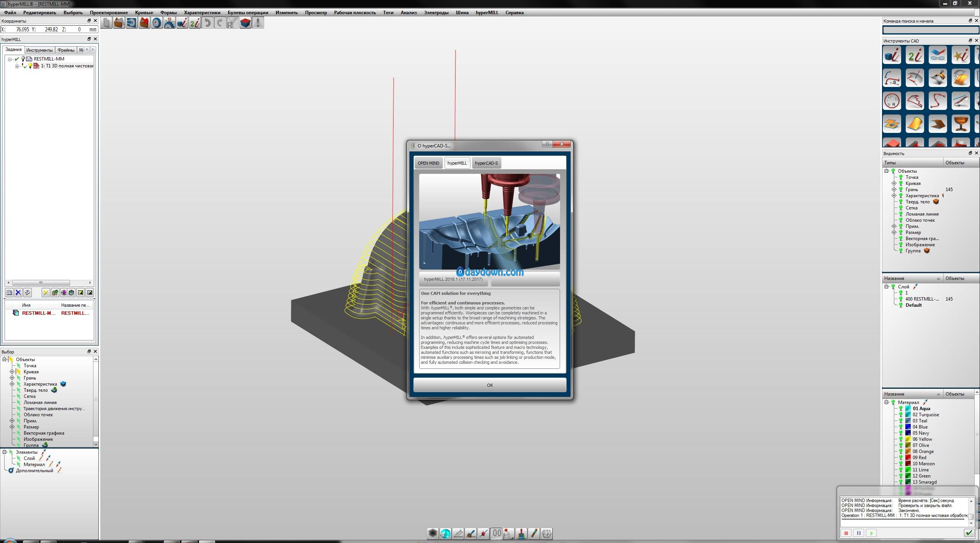Switch to OPEN MIND tab in about dialog
This screenshot has height=543, width=980.
tap(428, 163)
